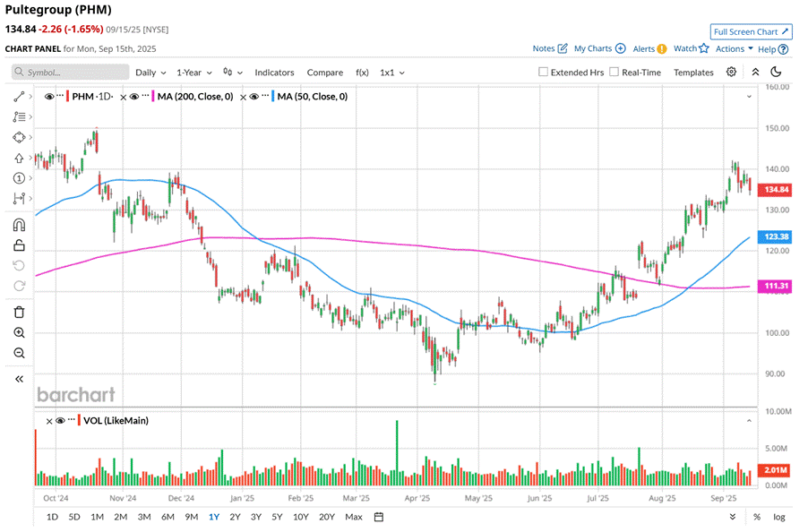Viewport: 808px width, 532px height.
Task: Open the Compare menu
Action: [324, 73]
